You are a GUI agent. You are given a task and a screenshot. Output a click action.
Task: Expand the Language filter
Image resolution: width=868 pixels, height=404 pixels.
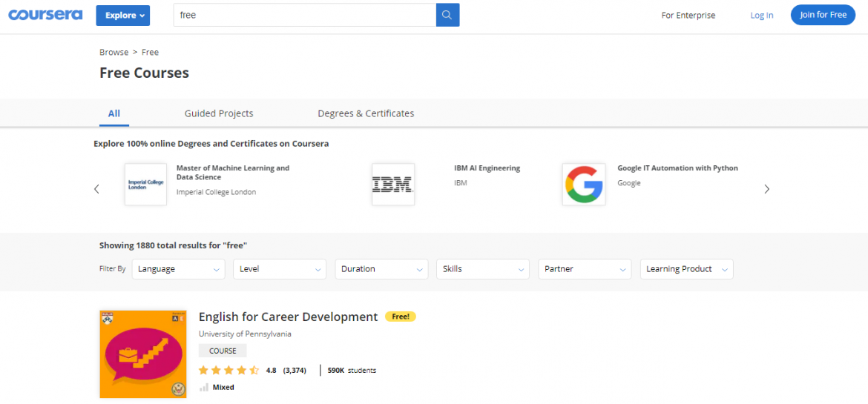pos(179,269)
